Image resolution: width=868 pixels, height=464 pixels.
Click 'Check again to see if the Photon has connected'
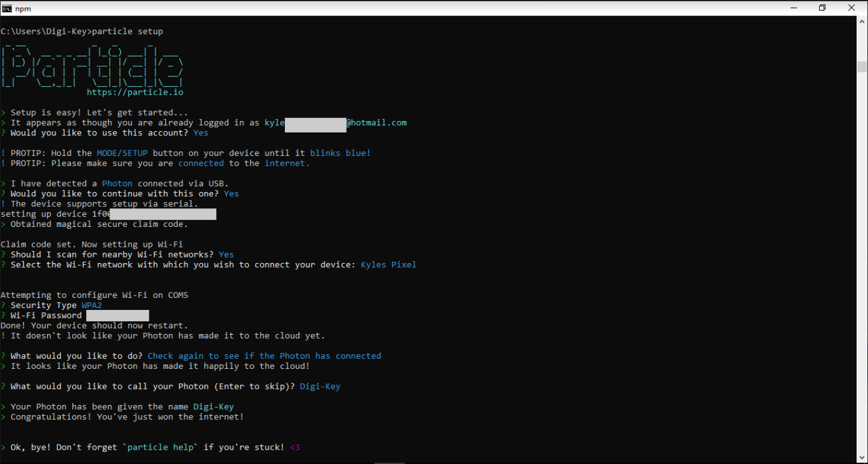point(264,356)
